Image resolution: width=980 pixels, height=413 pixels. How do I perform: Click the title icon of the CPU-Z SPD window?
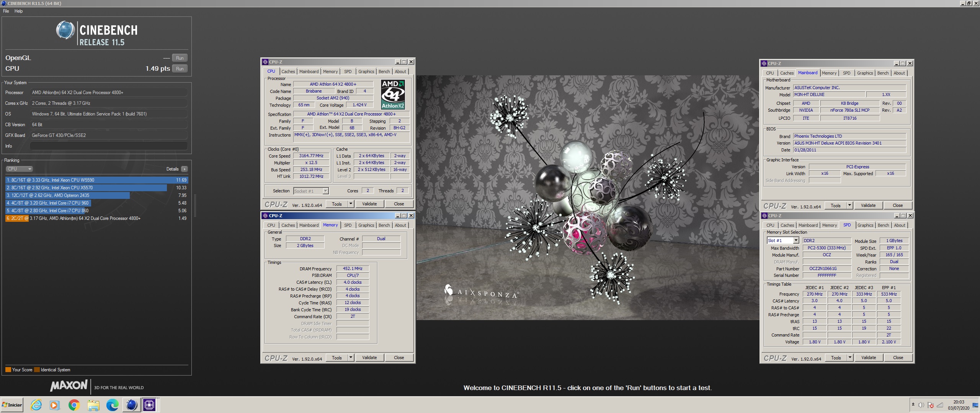pyautogui.click(x=764, y=216)
